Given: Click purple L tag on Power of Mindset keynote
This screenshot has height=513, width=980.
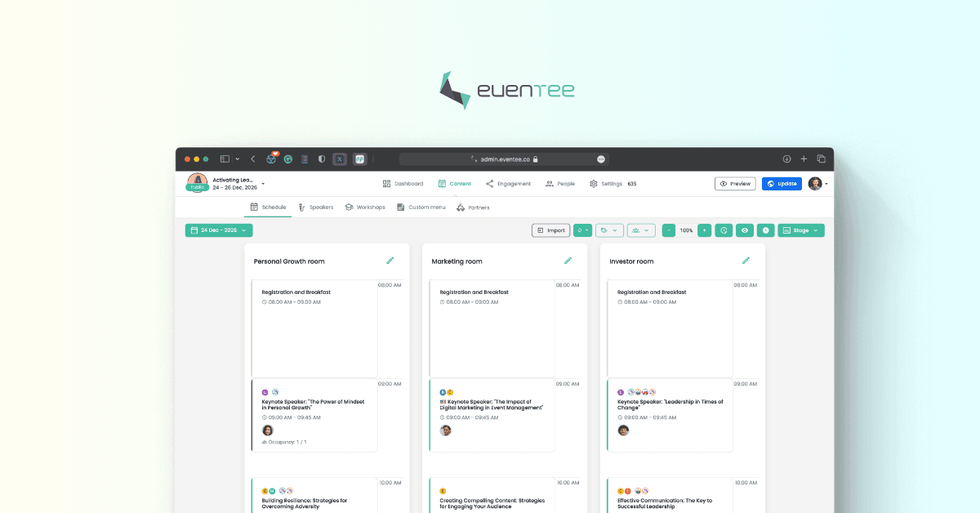Looking at the screenshot, I should click(265, 392).
